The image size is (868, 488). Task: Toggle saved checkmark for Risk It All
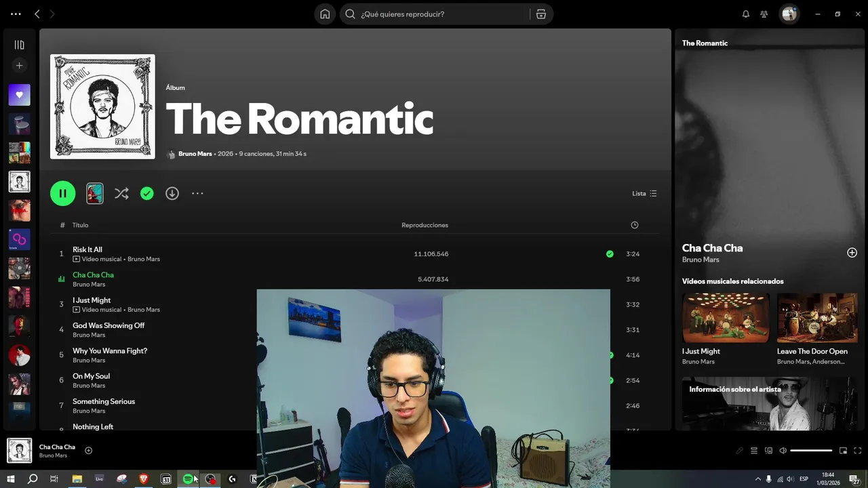610,254
